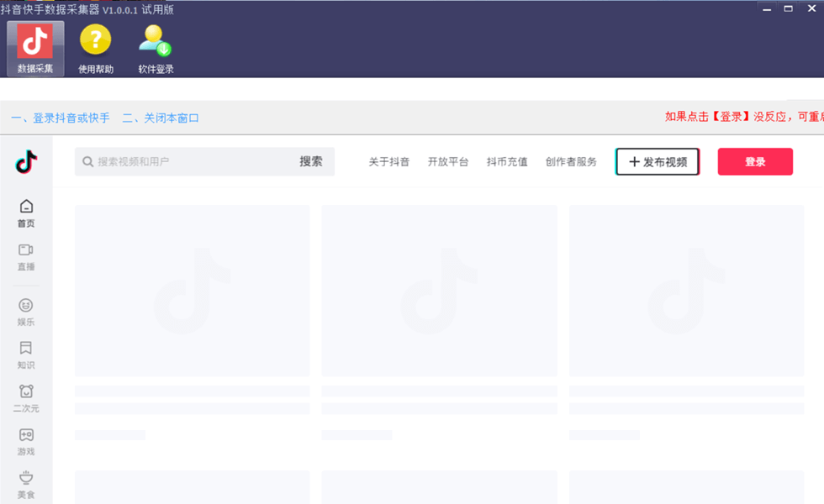This screenshot has width=824, height=504.
Task: Select 知识 knowledge category
Action: 26,355
